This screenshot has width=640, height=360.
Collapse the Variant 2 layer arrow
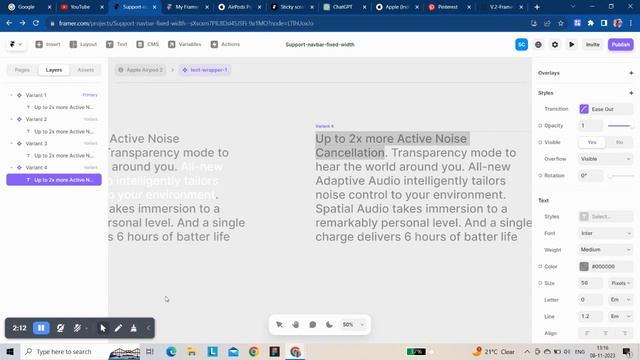(11, 119)
